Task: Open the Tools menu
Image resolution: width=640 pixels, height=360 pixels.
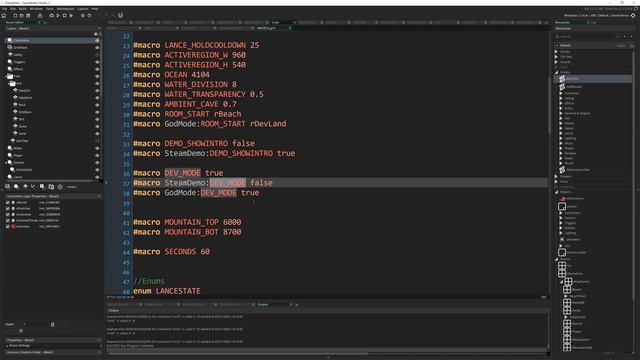Action: tap(50, 9)
